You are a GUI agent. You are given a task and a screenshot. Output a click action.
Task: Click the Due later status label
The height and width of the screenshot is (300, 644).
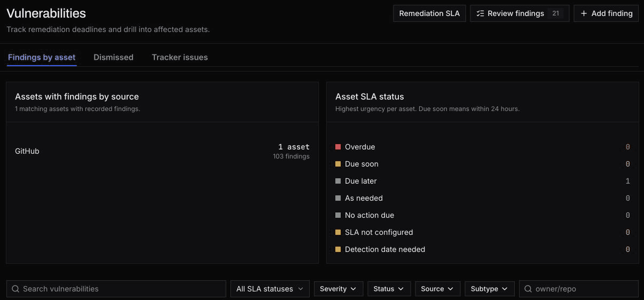point(361,181)
